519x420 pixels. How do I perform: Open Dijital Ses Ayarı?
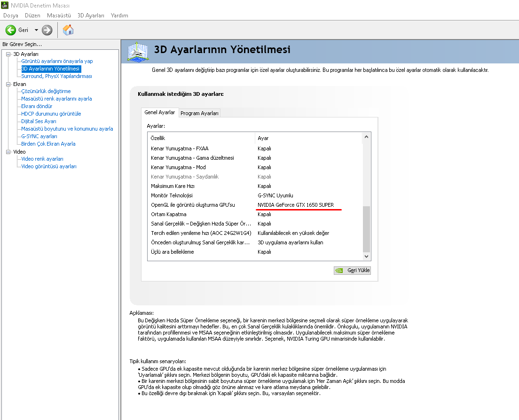[x=39, y=121]
